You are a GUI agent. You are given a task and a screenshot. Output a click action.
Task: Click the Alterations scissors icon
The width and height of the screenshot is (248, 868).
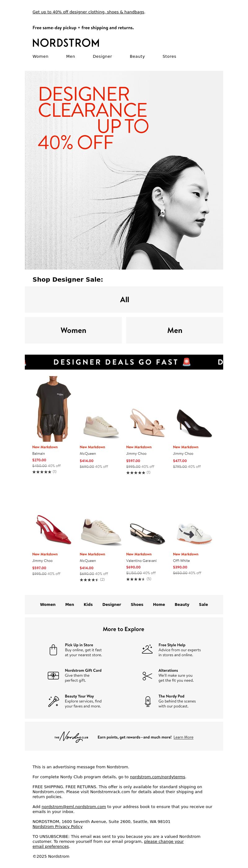click(147, 675)
